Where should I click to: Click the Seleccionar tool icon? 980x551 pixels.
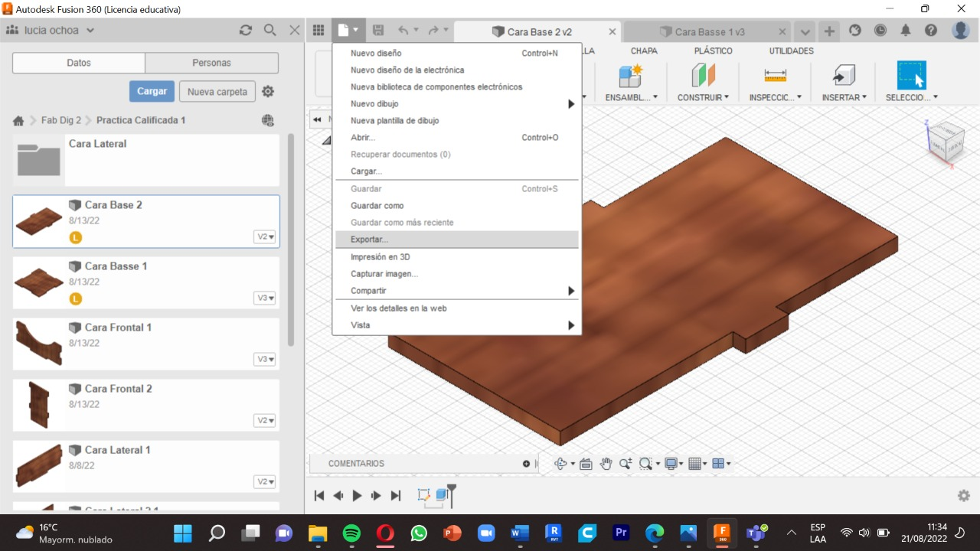coord(911,76)
